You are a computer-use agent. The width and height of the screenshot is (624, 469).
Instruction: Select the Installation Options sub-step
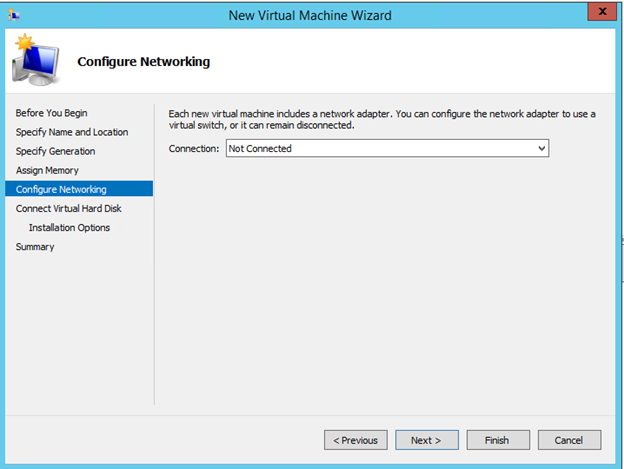click(x=69, y=227)
